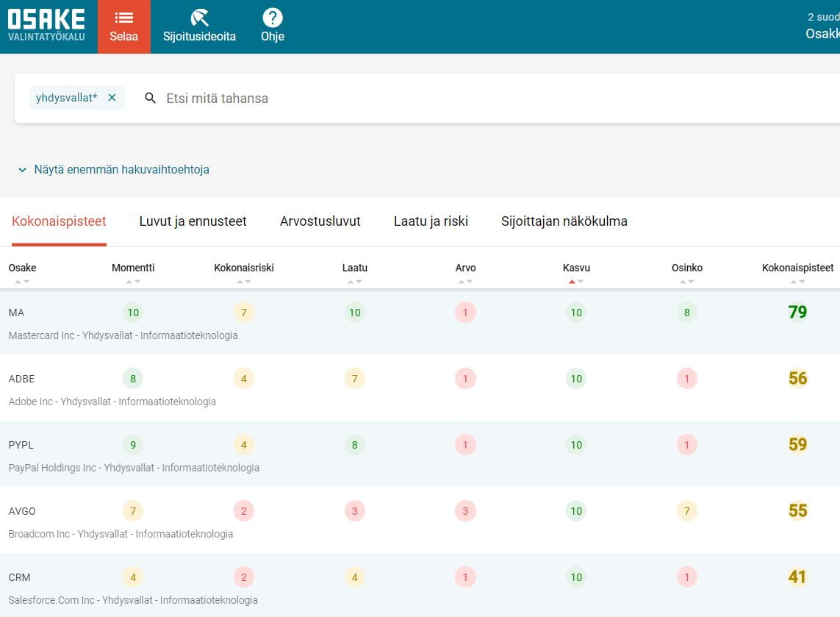The image size is (840, 617).
Task: Click ADBE's Kokonaisriski score badge 4
Action: coord(244,379)
